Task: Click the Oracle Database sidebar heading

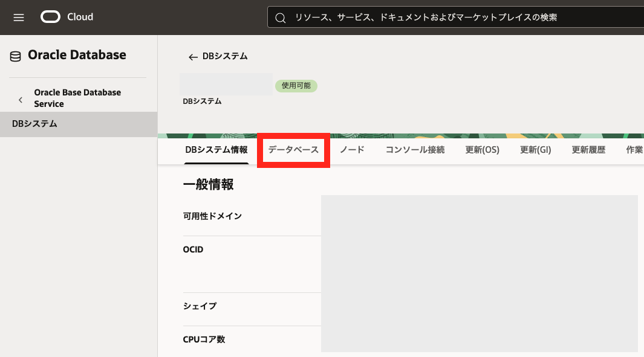Action: [77, 55]
